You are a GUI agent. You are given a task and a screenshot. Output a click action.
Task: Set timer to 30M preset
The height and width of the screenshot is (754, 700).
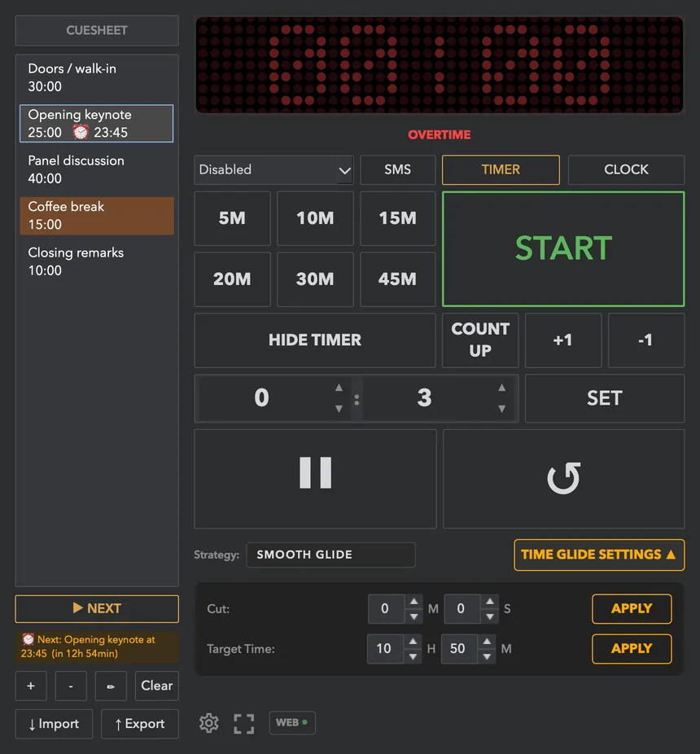pos(315,279)
